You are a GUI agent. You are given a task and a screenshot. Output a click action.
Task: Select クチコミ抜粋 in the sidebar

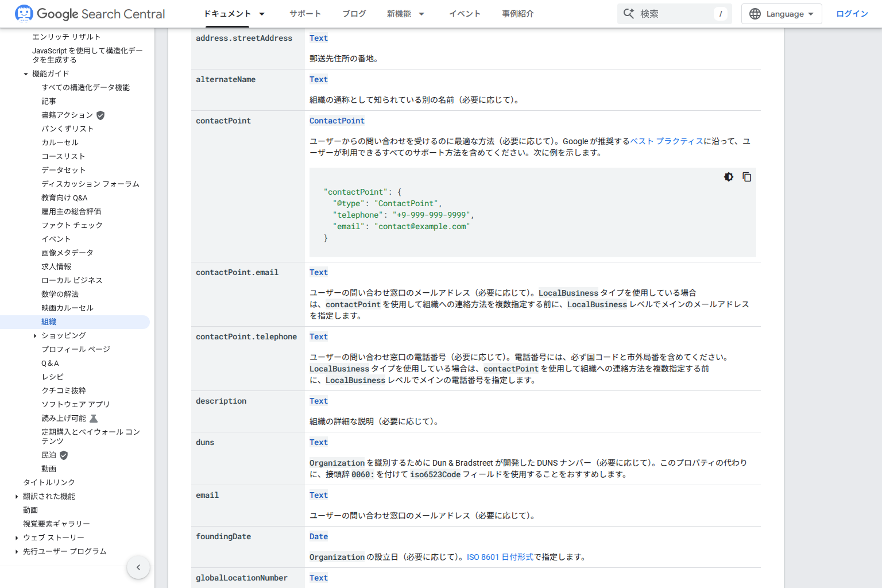click(x=64, y=391)
